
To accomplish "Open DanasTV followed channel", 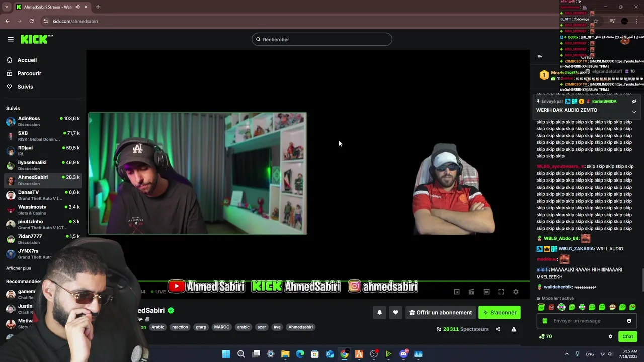I will (43, 195).
